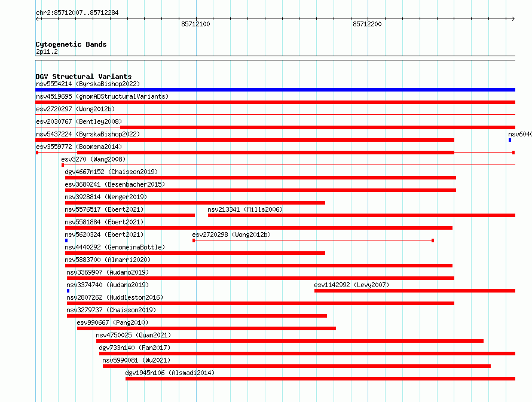Viewport: 532px width, 402px height.
Task: Select the esv3559772 (Boomsma2014) label
Action: pos(79,147)
